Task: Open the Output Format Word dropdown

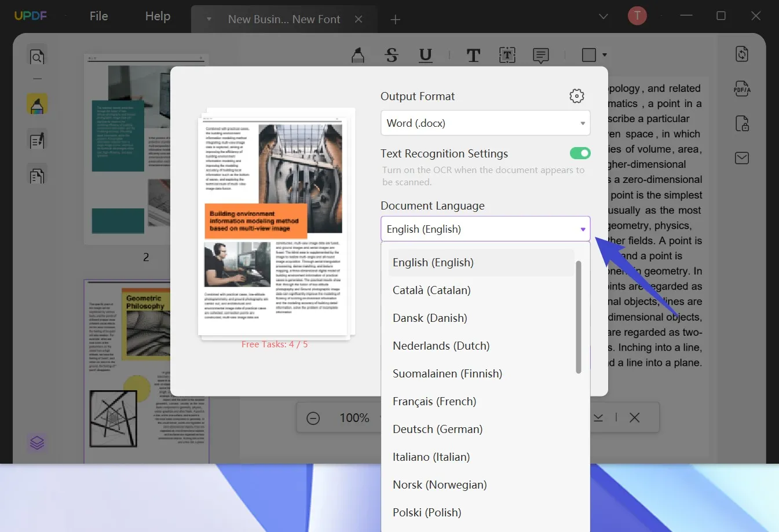Action: (x=485, y=123)
